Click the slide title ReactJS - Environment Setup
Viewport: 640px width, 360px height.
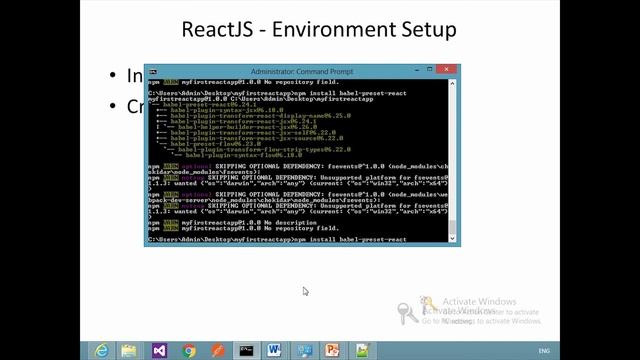pos(319,29)
